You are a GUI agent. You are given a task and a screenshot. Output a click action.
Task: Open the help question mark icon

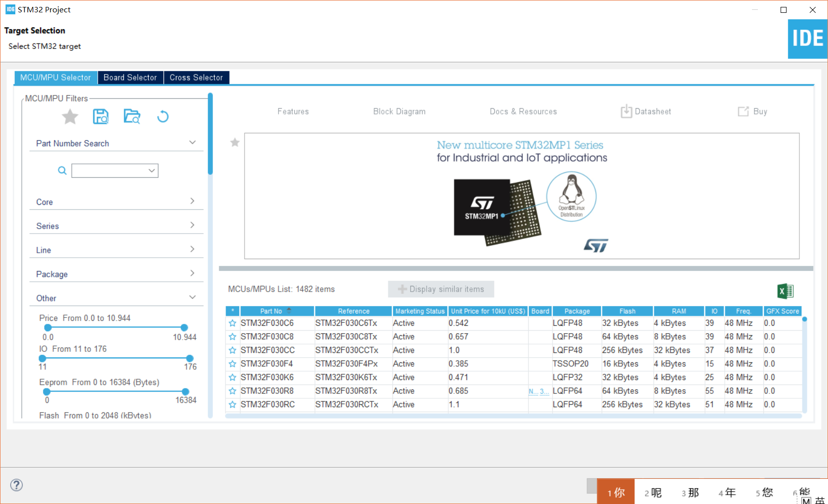pyautogui.click(x=16, y=485)
